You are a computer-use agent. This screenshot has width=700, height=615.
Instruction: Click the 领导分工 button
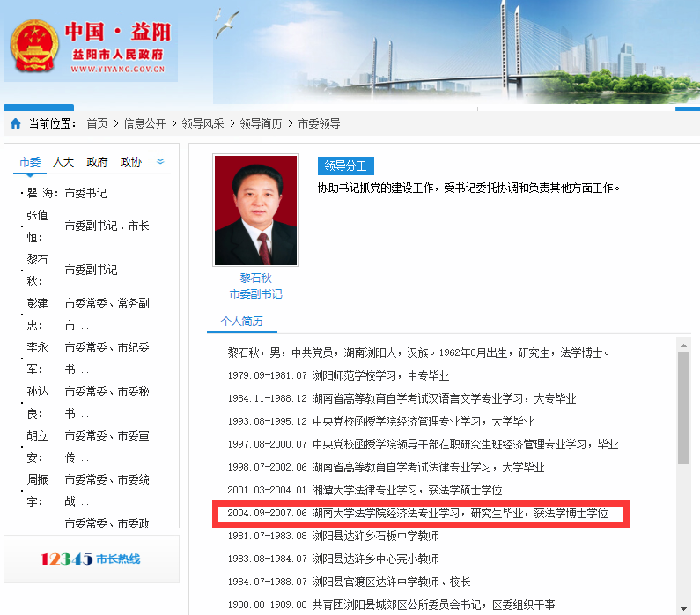click(346, 166)
